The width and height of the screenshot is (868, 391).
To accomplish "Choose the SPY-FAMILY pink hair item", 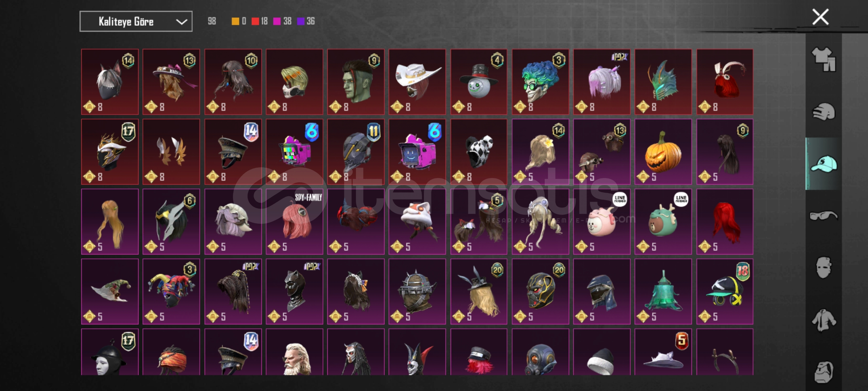I will tap(294, 222).
